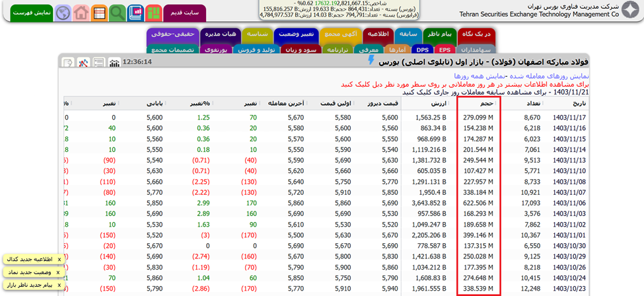Click the نمایش فهرست button
This screenshot has height=296, width=644.
(31, 13)
